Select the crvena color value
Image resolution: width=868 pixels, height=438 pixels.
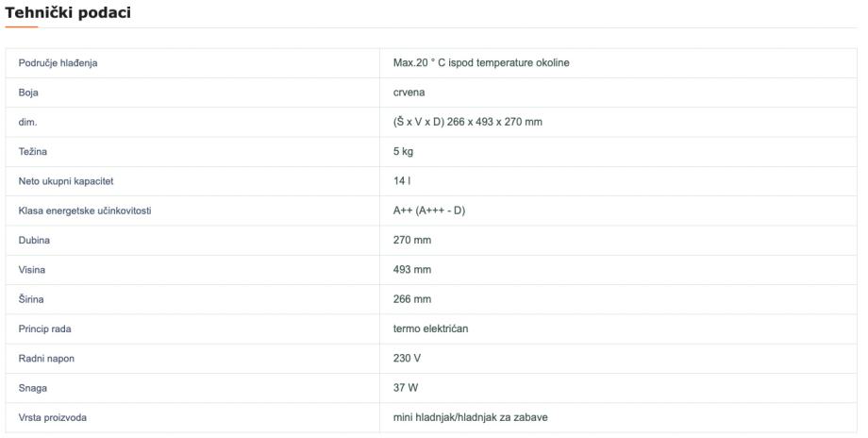[409, 93]
